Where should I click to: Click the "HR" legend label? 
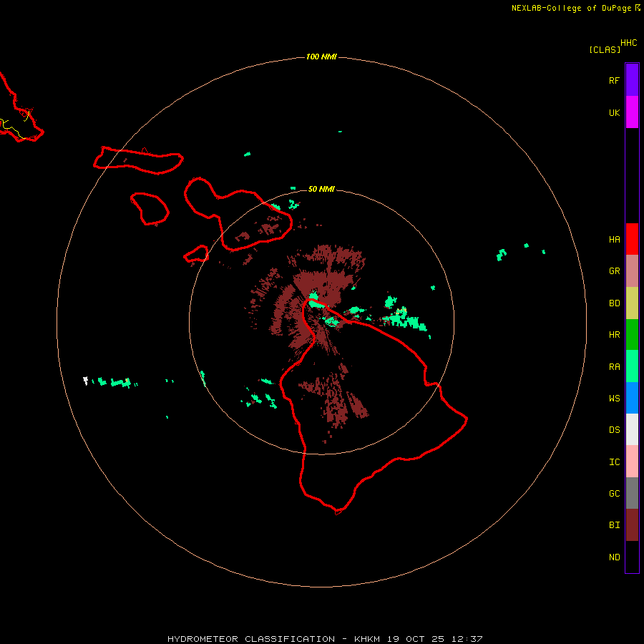point(614,335)
